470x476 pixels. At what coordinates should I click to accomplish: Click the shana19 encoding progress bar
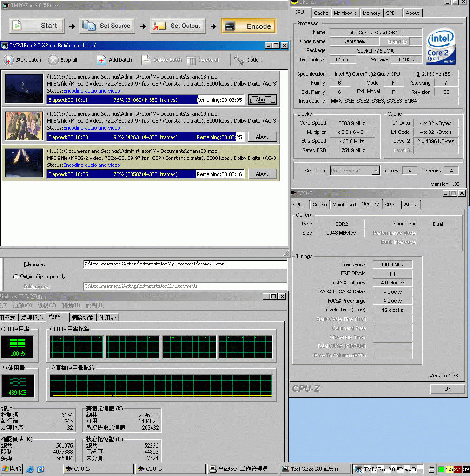coord(145,137)
